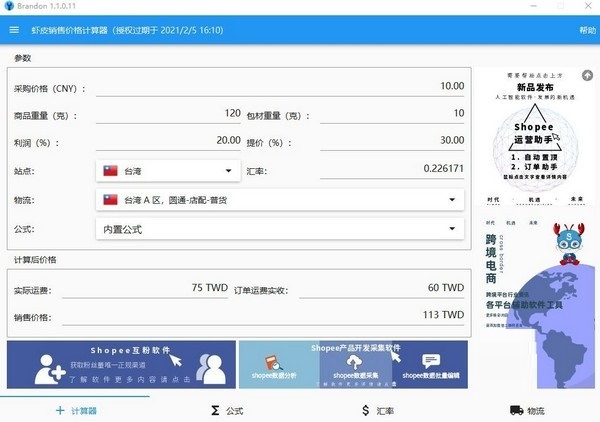Switch to the 物流 bottom tab
The width and height of the screenshot is (600, 422).
[527, 411]
